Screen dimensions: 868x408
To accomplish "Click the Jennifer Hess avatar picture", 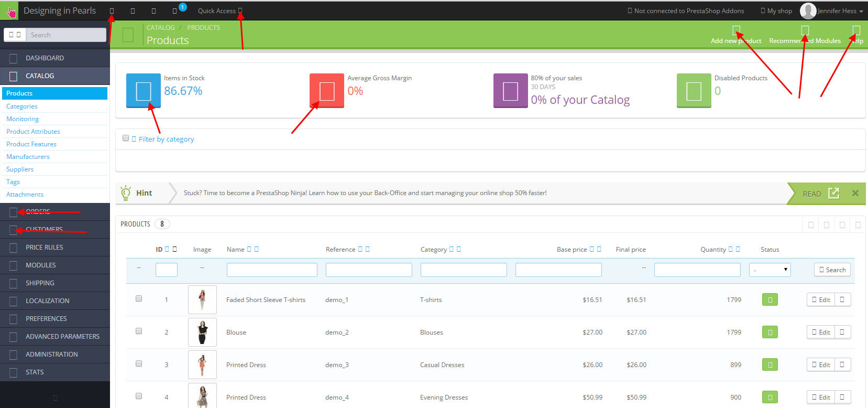I will pyautogui.click(x=808, y=10).
